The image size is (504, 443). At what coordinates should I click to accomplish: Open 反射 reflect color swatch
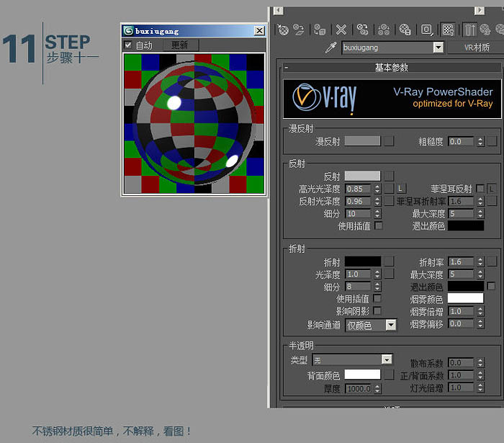tap(362, 176)
